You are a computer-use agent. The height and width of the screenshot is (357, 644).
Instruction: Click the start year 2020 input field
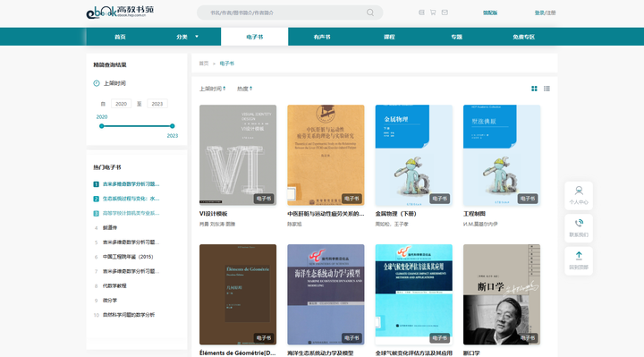[x=121, y=104]
